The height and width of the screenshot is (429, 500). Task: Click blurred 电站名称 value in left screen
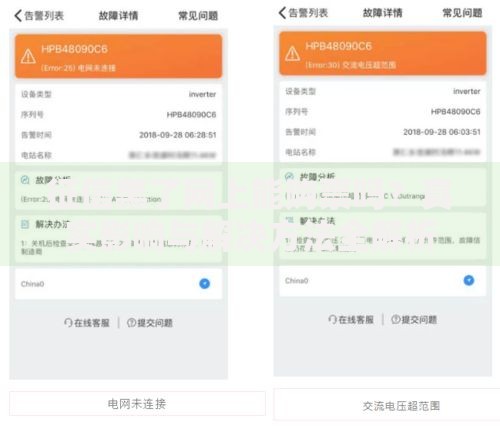point(172,155)
